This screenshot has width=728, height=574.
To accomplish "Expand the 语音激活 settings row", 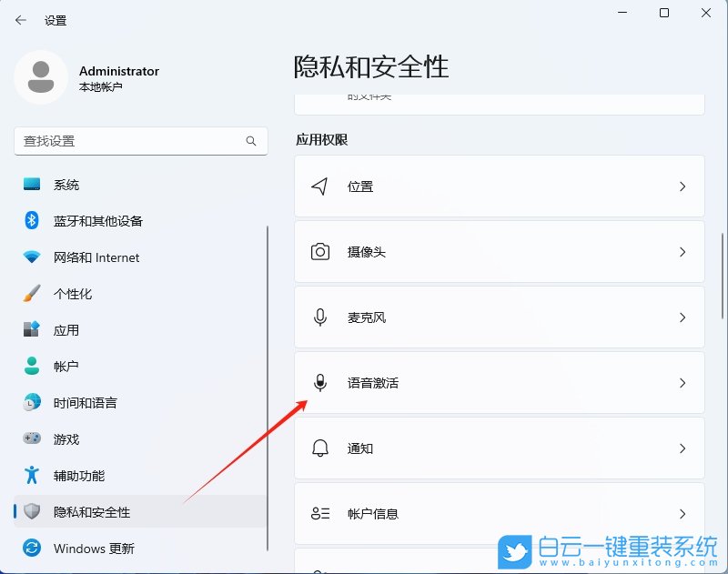I will 499,383.
